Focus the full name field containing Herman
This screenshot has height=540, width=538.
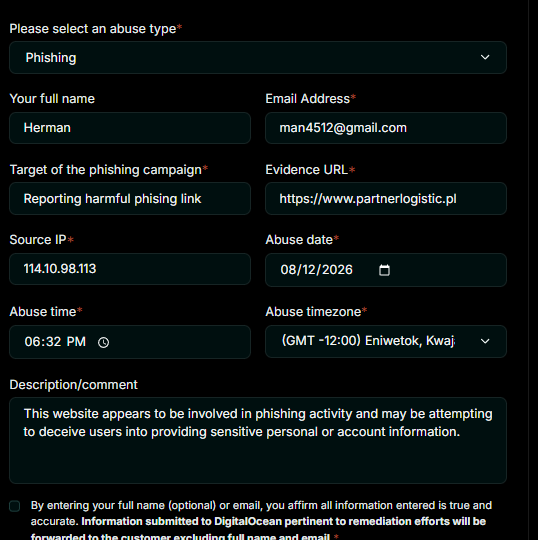click(x=130, y=128)
